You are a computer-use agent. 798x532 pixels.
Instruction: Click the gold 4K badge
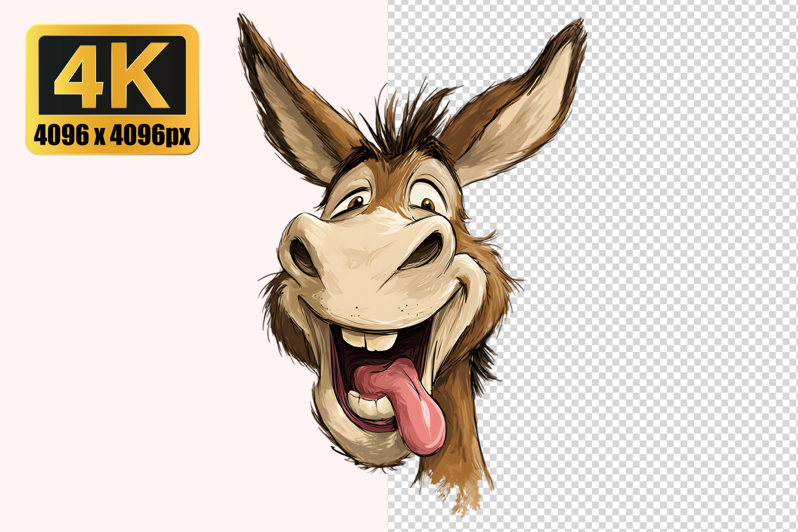point(112,89)
